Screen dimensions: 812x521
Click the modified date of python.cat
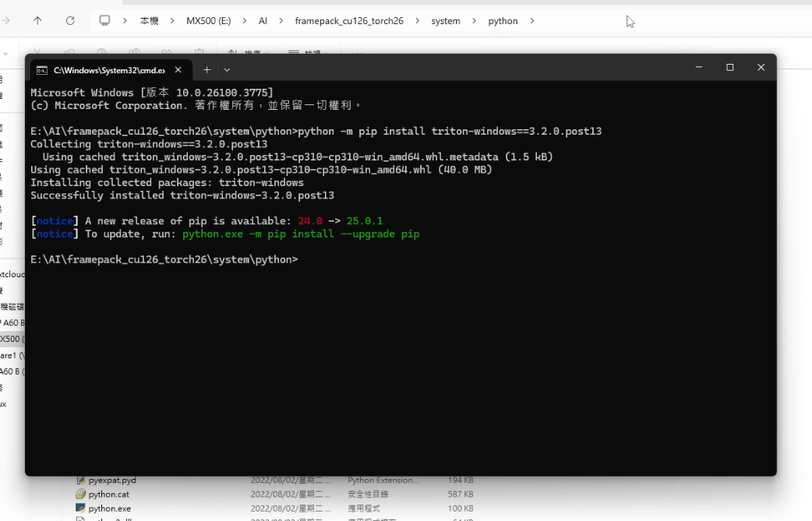click(291, 494)
